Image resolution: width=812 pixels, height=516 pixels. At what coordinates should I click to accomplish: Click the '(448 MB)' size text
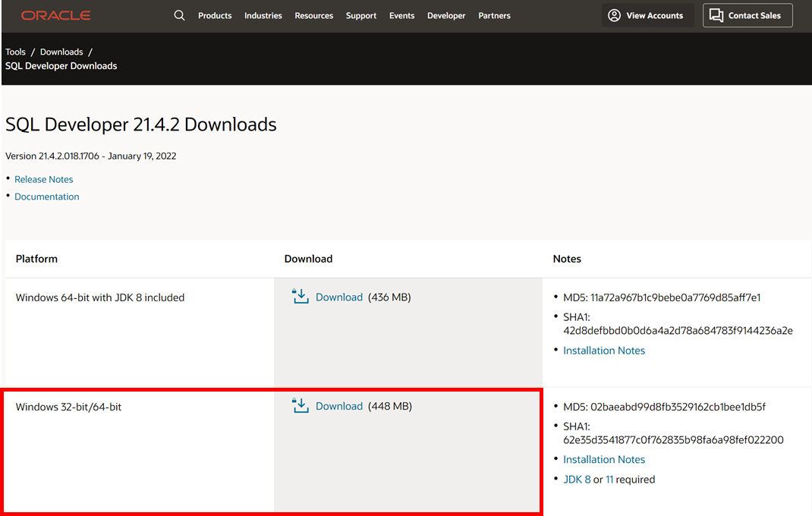pyautogui.click(x=390, y=407)
